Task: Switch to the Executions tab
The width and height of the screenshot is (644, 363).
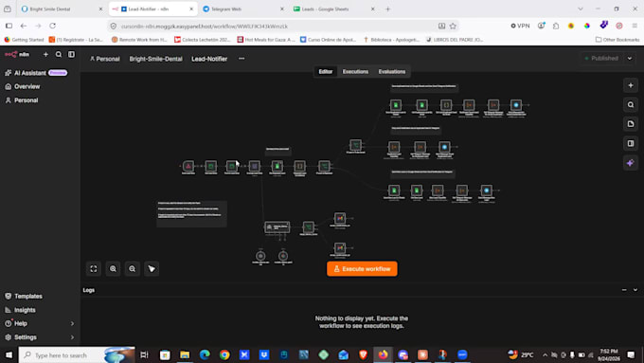Action: click(x=355, y=71)
